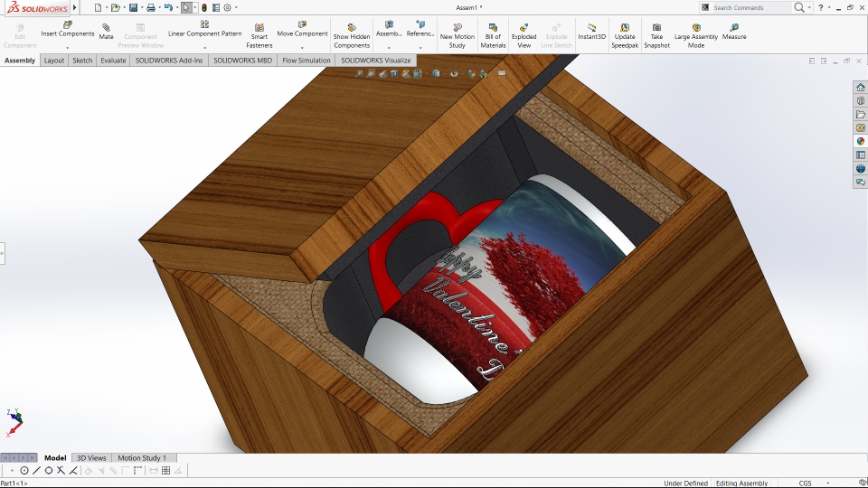Expand the SOLIDWORKS menu arrow
Viewport: 868px width, 488px height.
(x=75, y=7)
